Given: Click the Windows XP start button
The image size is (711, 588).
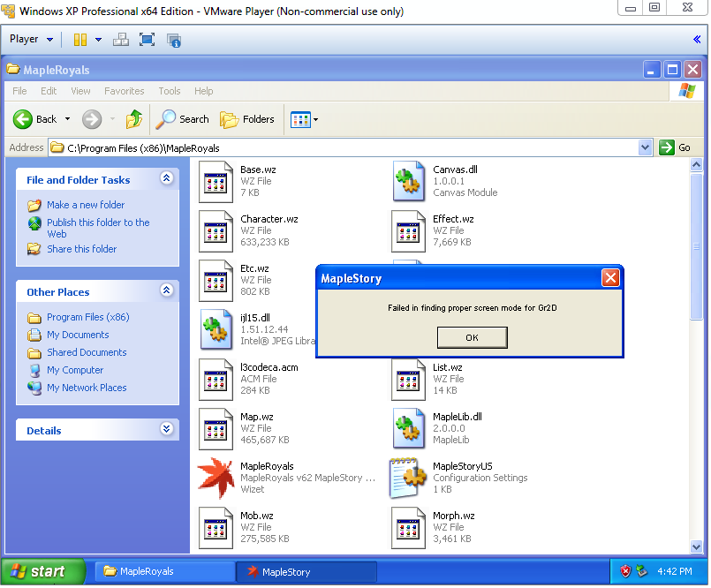Looking at the screenshot, I should [43, 571].
